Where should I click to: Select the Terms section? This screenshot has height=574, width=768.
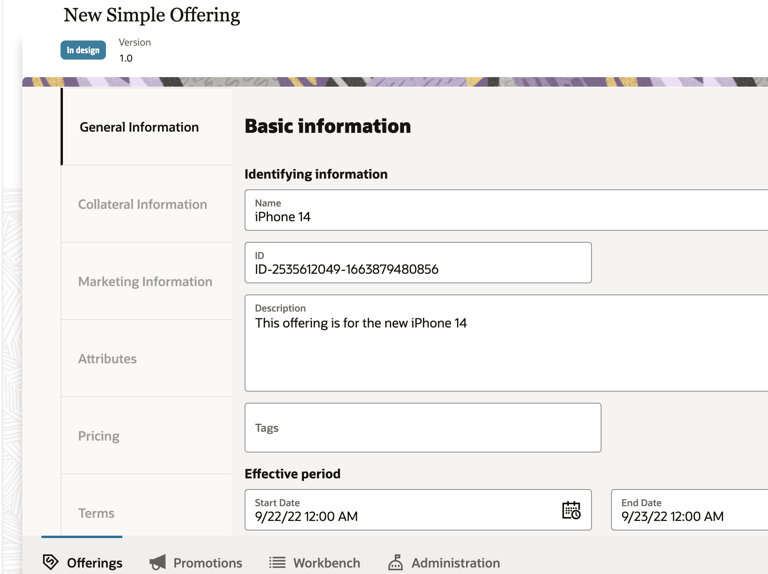(x=96, y=513)
